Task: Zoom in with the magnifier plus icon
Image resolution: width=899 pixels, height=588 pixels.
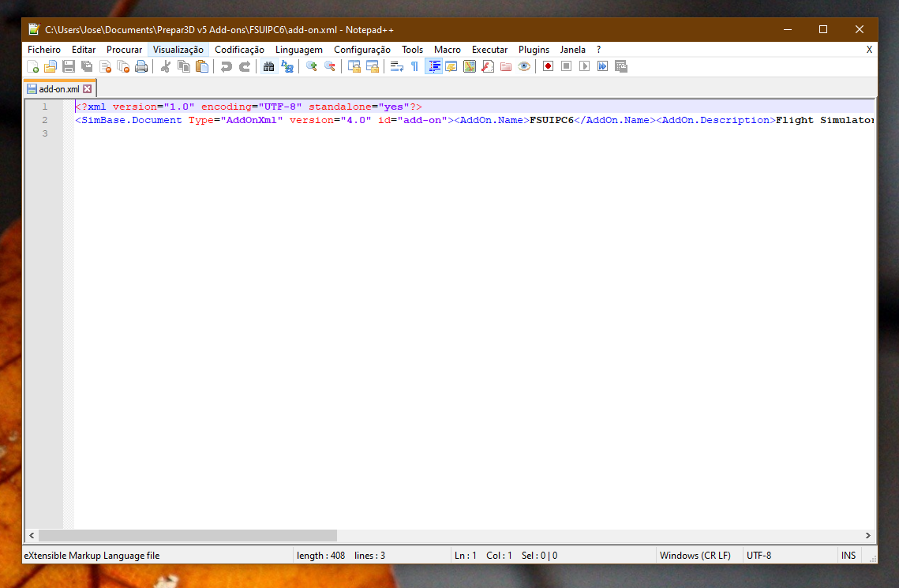Action: pyautogui.click(x=312, y=66)
